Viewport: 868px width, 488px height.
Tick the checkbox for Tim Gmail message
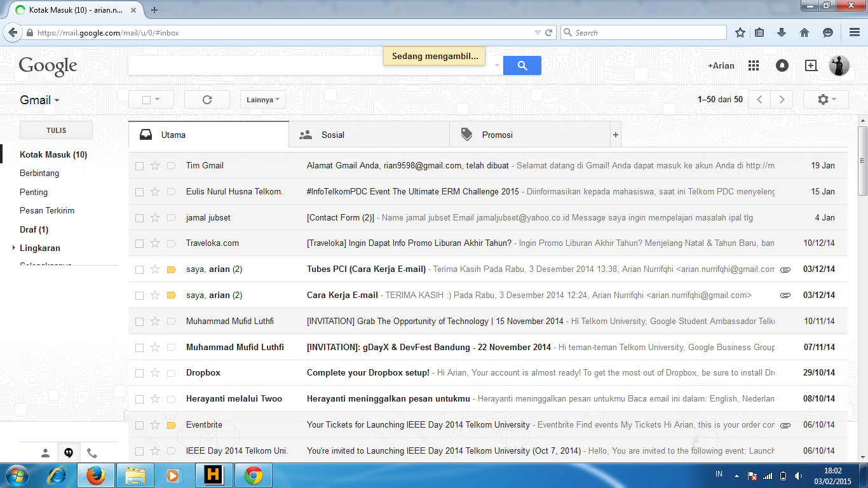point(139,166)
